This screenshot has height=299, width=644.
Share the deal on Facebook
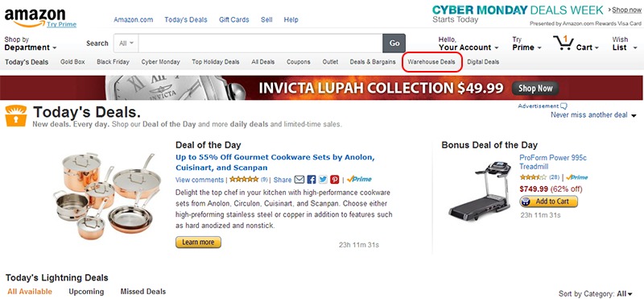click(x=312, y=180)
